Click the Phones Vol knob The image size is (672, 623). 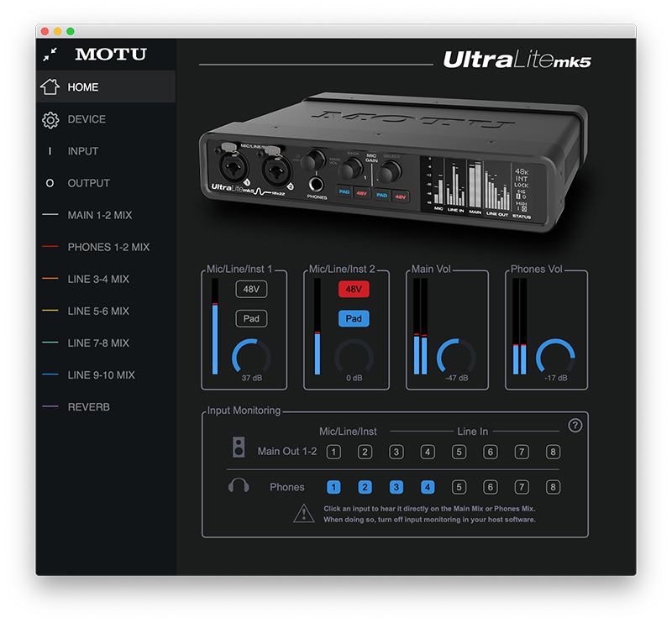pyautogui.click(x=555, y=357)
